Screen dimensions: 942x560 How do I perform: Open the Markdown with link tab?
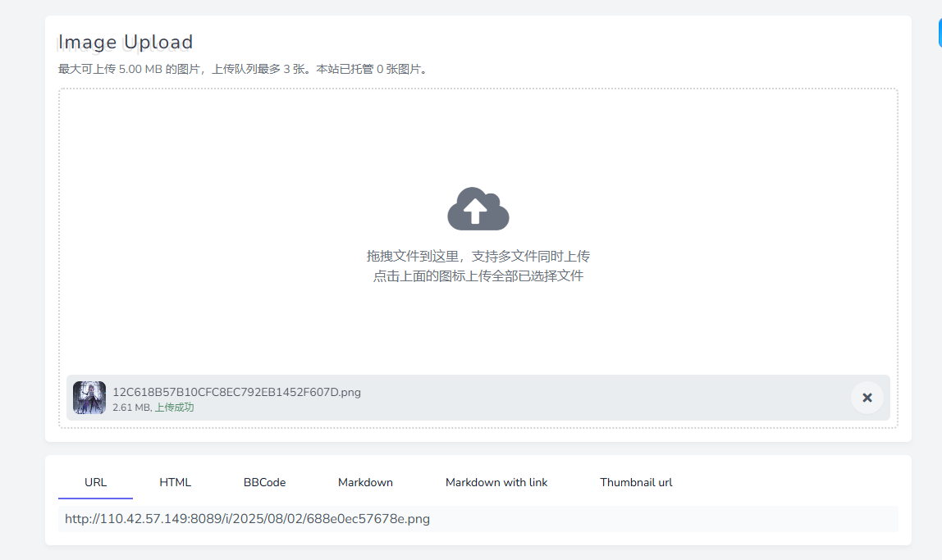pos(496,483)
